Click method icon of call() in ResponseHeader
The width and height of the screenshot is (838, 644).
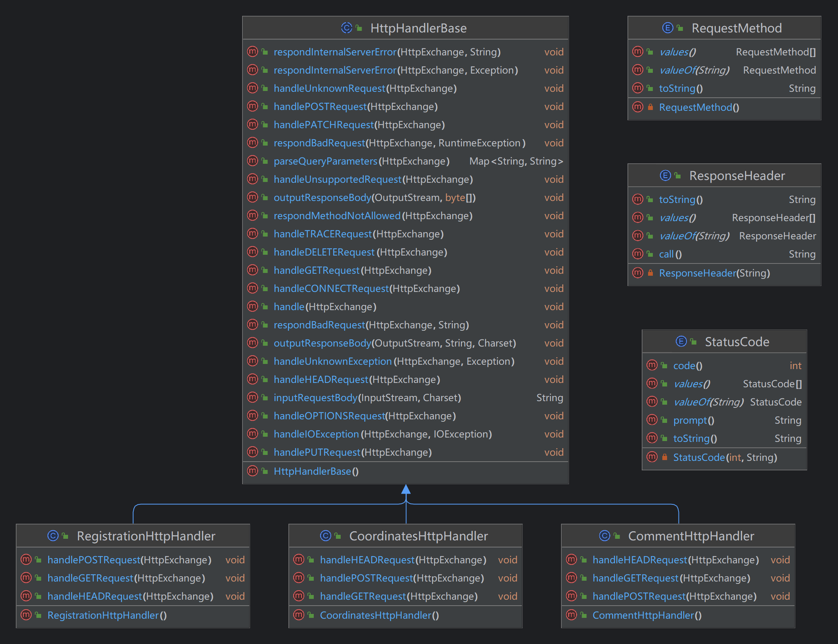coord(638,254)
